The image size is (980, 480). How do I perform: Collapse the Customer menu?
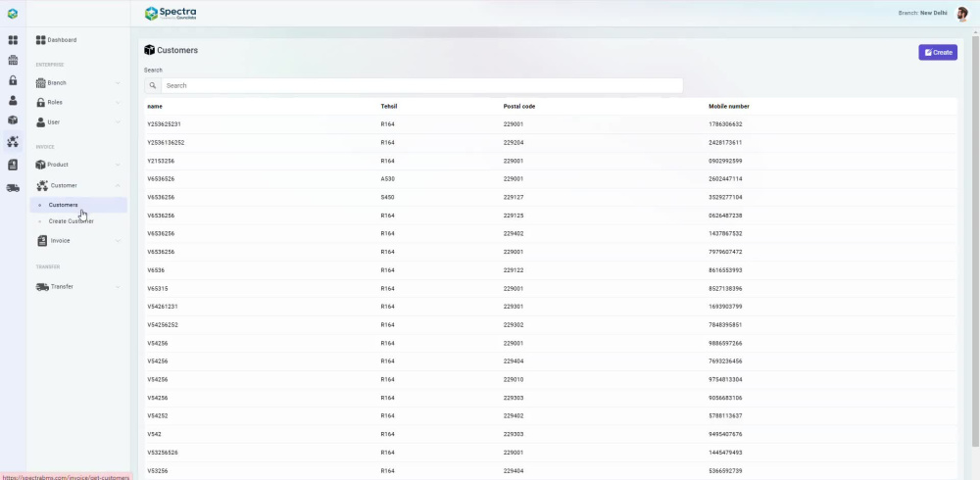click(x=78, y=185)
